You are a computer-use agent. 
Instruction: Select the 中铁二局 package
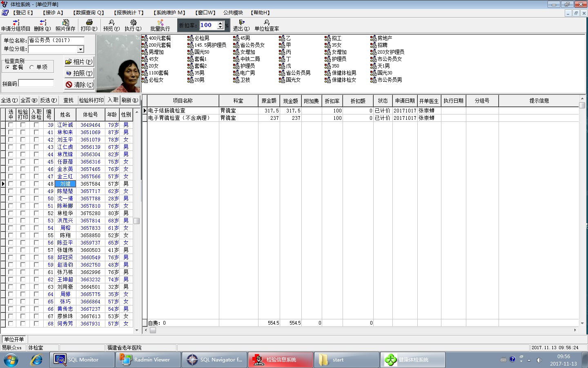coord(247,59)
